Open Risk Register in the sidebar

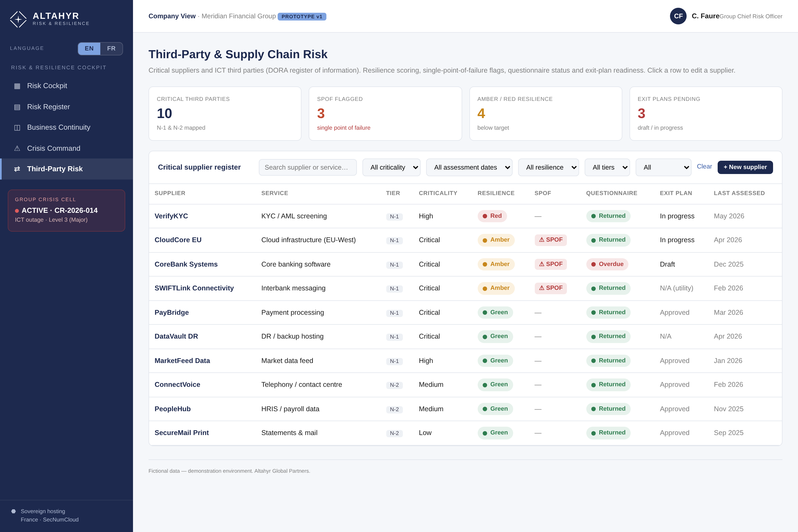66,107
